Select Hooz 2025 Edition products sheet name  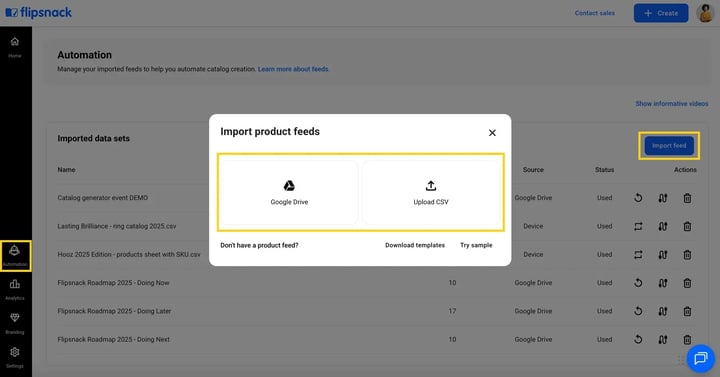129,254
